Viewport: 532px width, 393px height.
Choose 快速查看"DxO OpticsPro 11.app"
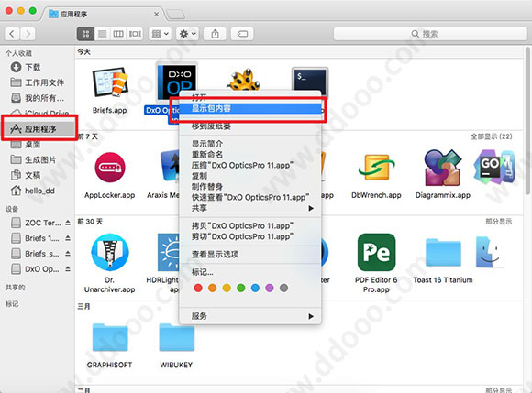(x=250, y=197)
